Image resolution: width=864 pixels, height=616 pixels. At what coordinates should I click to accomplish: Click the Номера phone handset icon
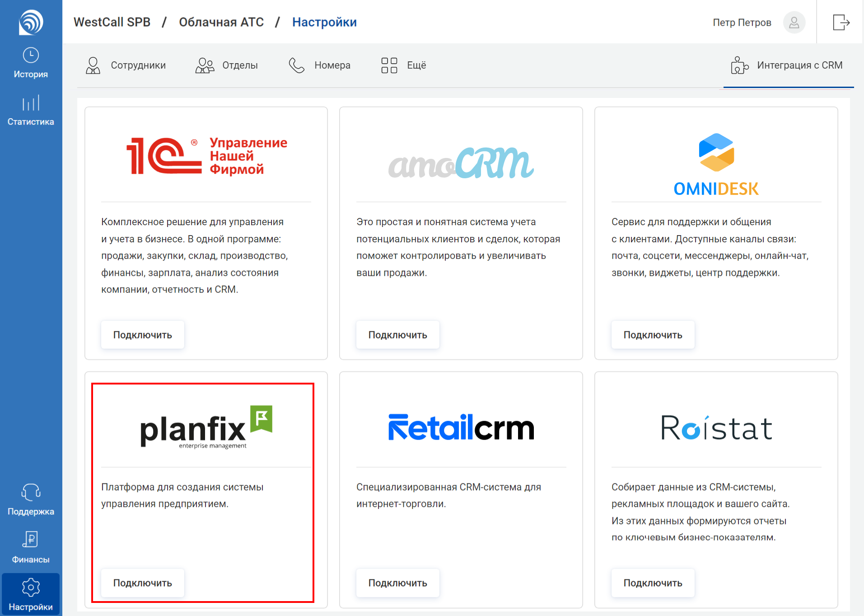tap(297, 65)
